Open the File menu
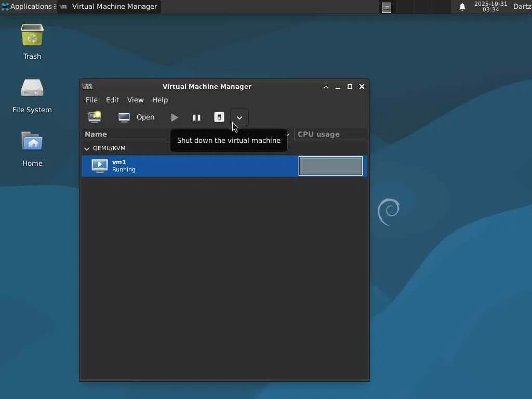This screenshot has height=399, width=532. click(x=91, y=100)
